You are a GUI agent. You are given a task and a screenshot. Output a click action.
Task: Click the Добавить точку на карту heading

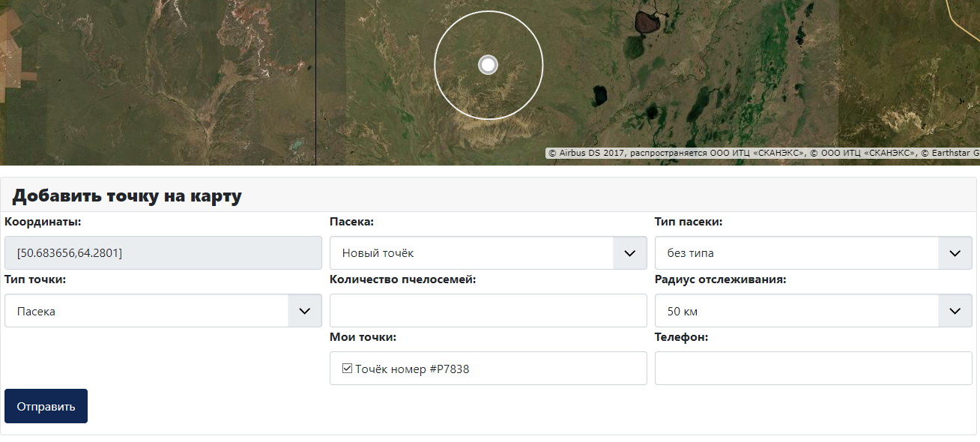tap(127, 196)
